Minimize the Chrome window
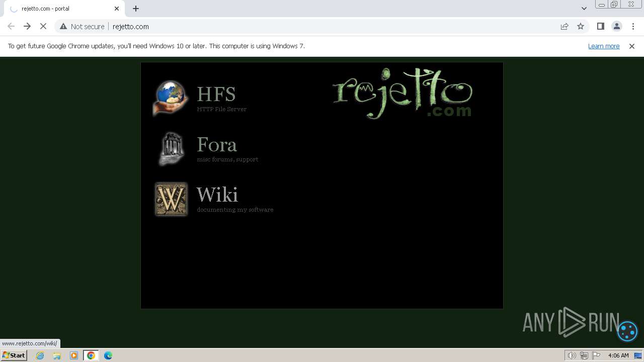Image resolution: width=644 pixels, height=362 pixels. click(x=602, y=5)
